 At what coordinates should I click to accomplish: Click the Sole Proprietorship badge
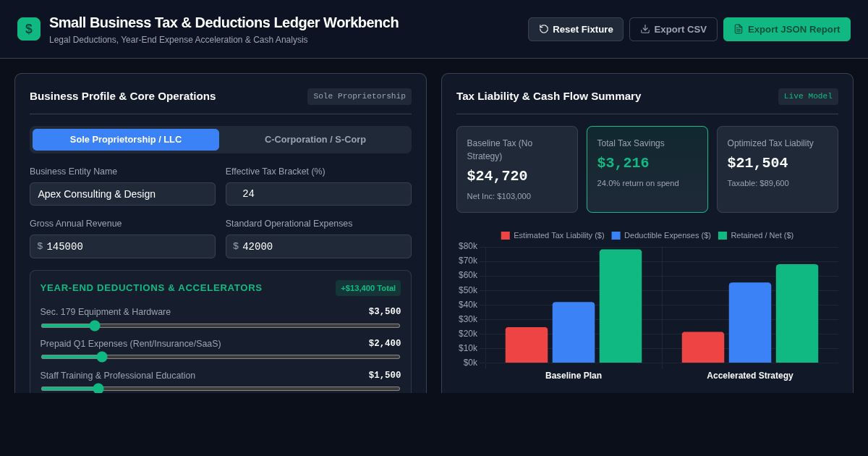pyautogui.click(x=359, y=96)
